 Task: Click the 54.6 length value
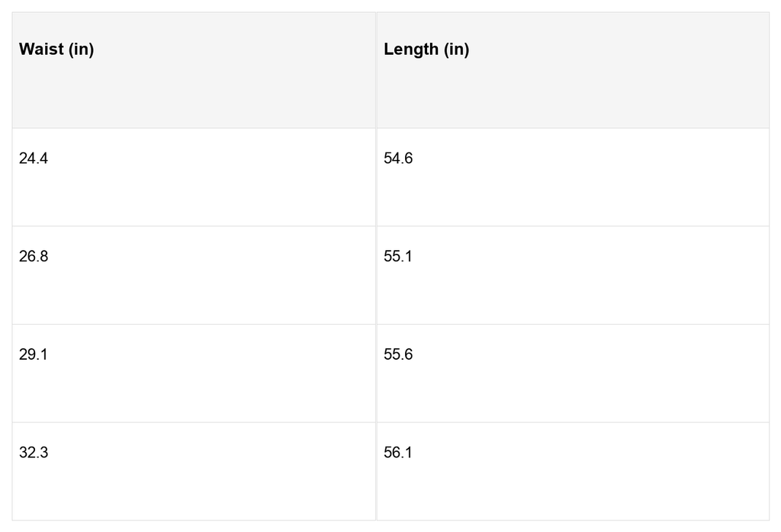coord(398,159)
